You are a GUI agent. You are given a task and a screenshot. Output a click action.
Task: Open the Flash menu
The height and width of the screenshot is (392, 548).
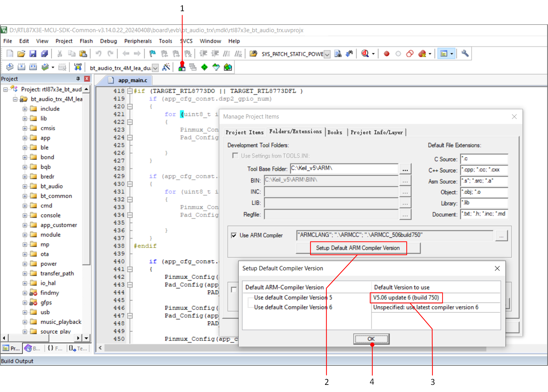point(86,41)
